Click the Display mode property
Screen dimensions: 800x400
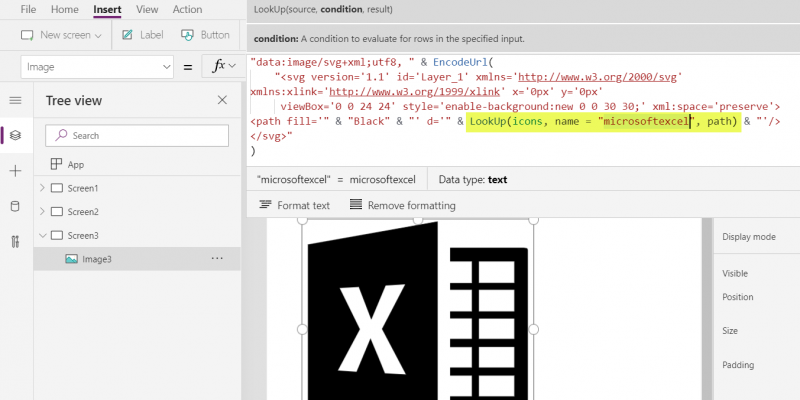point(748,237)
